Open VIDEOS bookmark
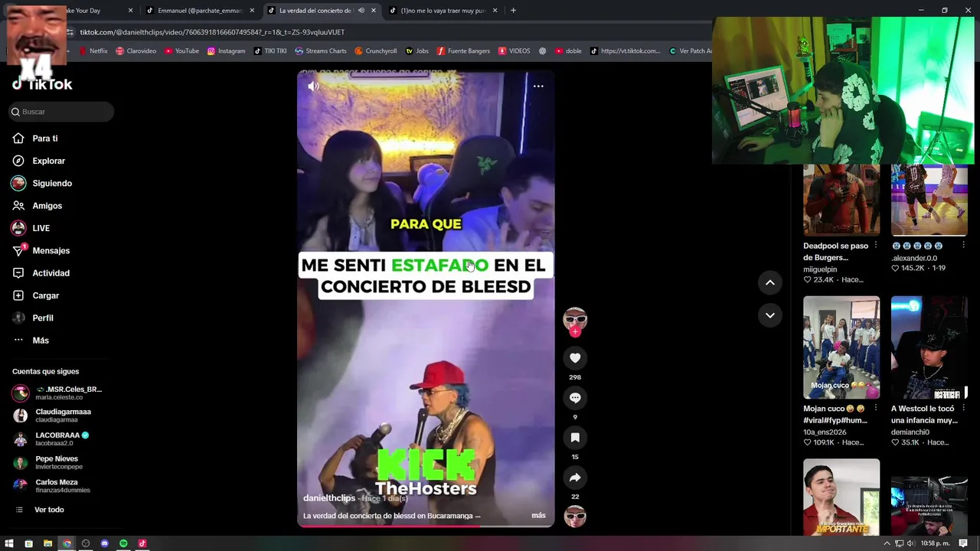The height and width of the screenshot is (551, 980). [514, 51]
